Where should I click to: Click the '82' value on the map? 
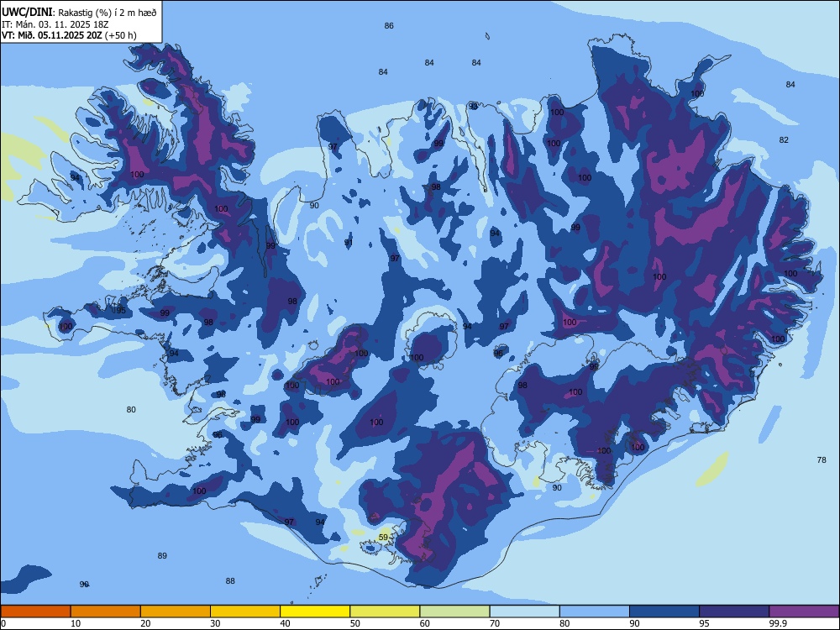(784, 139)
